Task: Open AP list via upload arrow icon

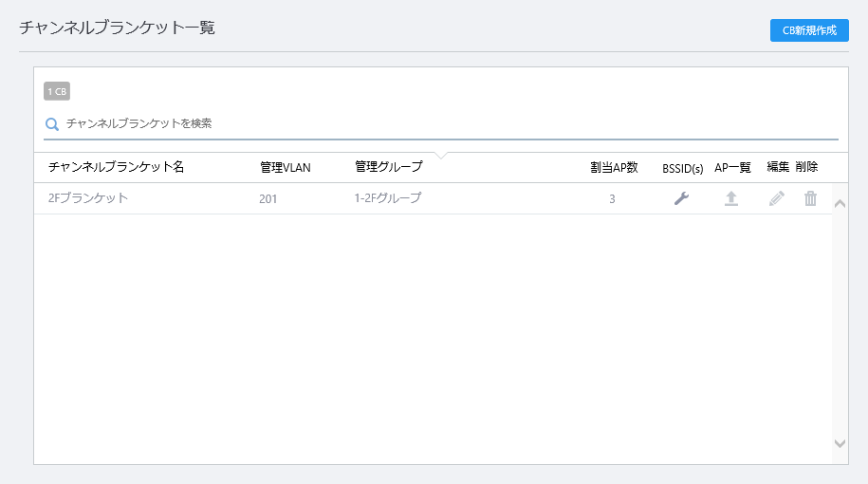Action: 731,198
